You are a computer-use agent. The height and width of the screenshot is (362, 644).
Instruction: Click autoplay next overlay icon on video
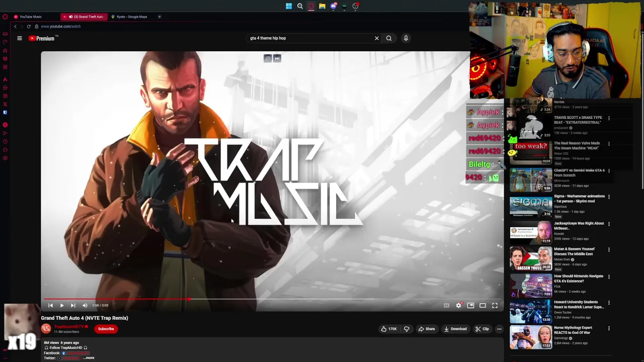coord(277,58)
